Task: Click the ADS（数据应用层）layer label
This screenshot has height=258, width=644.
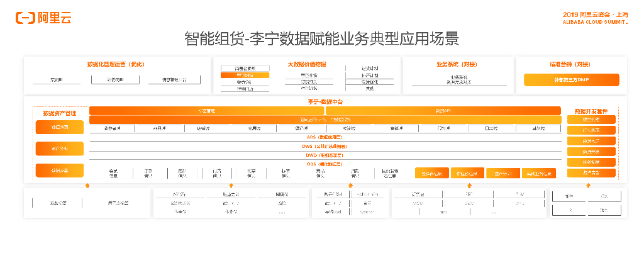Action: click(x=325, y=137)
